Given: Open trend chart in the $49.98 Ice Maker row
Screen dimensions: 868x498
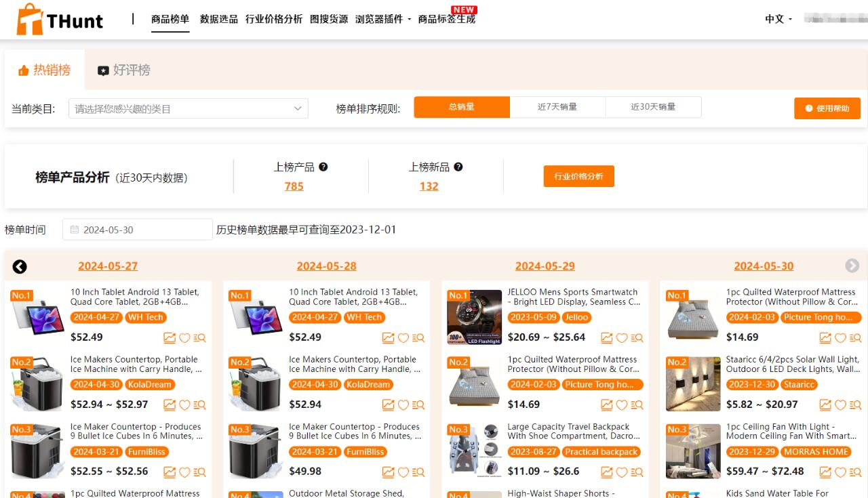Looking at the screenshot, I should (388, 472).
